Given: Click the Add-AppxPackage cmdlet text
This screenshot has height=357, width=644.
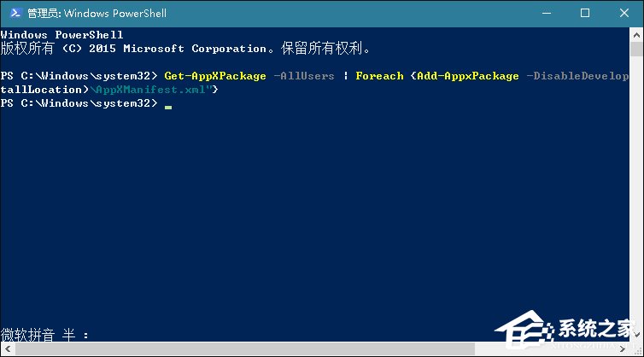Looking at the screenshot, I should [x=468, y=76].
